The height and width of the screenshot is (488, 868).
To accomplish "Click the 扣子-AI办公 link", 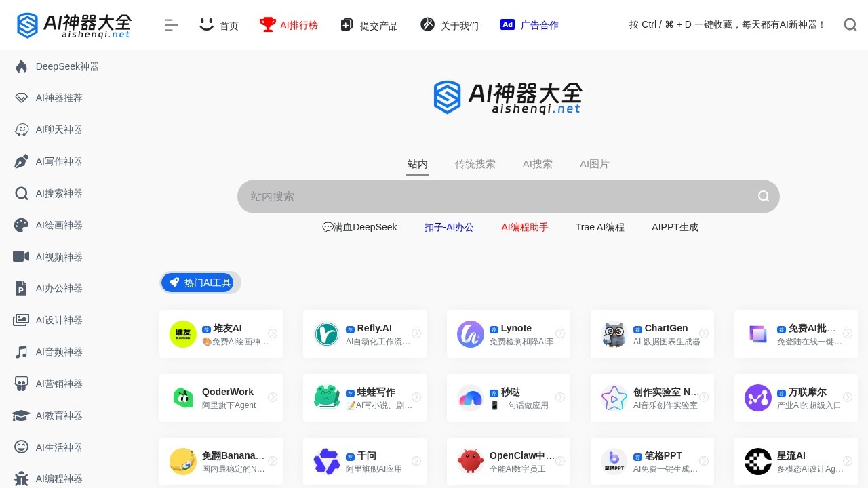I will (449, 227).
